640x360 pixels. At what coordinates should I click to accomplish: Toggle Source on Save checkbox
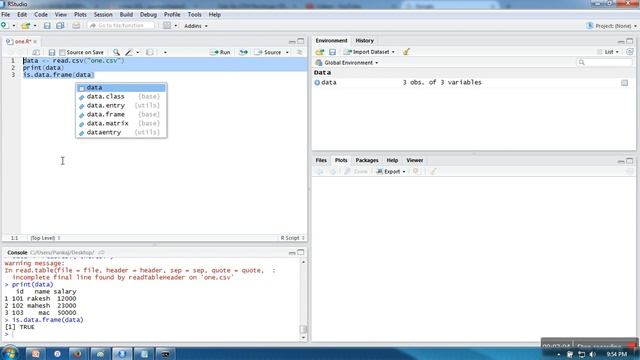click(x=62, y=52)
